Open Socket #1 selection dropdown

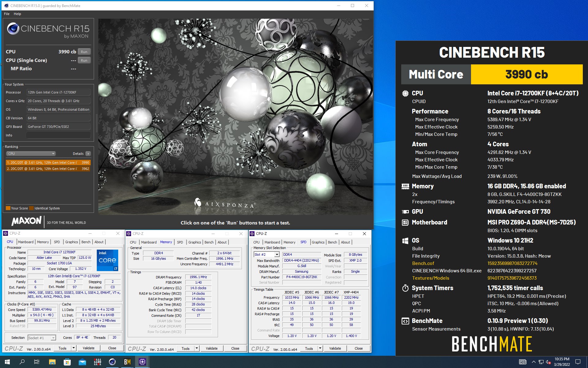[x=42, y=338]
